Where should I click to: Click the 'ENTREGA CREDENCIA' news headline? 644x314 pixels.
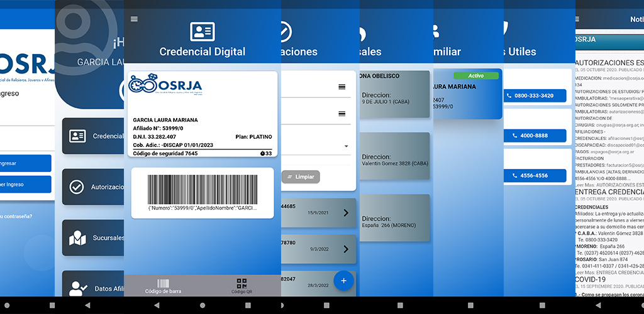point(609,192)
